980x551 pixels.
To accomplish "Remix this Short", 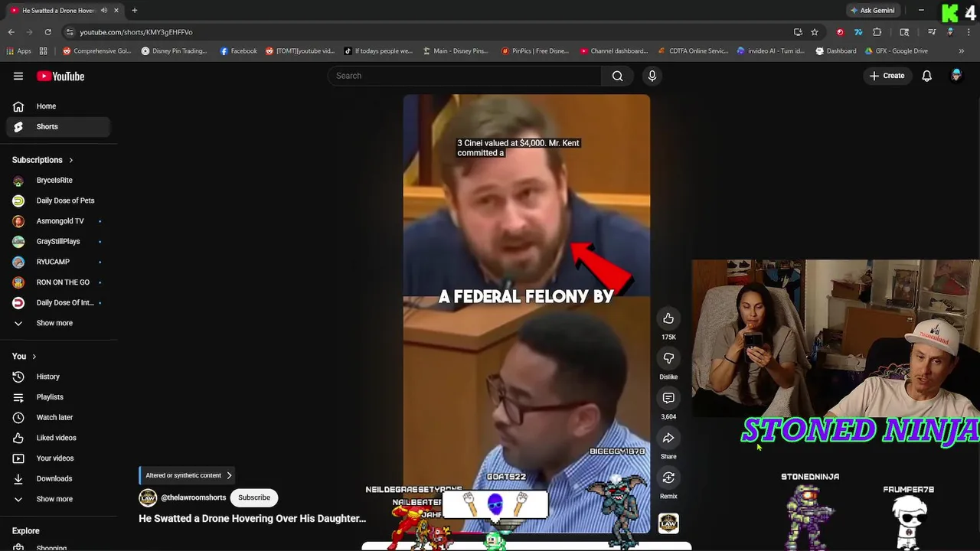I will [668, 478].
